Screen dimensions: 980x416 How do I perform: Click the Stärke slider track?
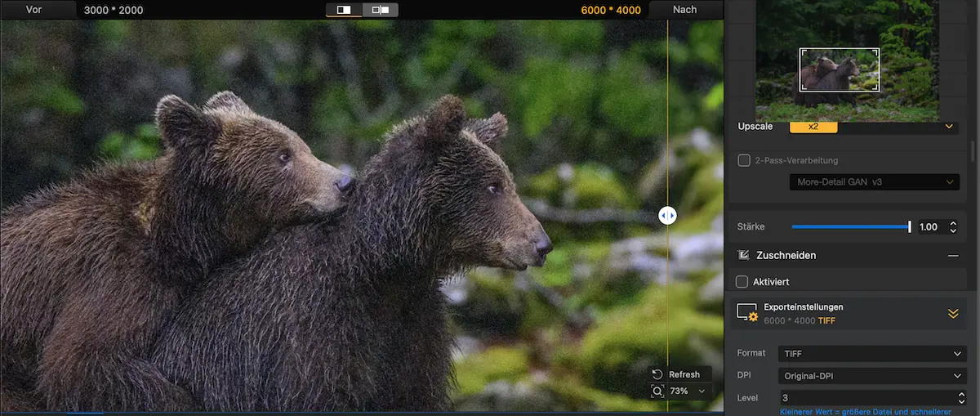pyautogui.click(x=851, y=226)
